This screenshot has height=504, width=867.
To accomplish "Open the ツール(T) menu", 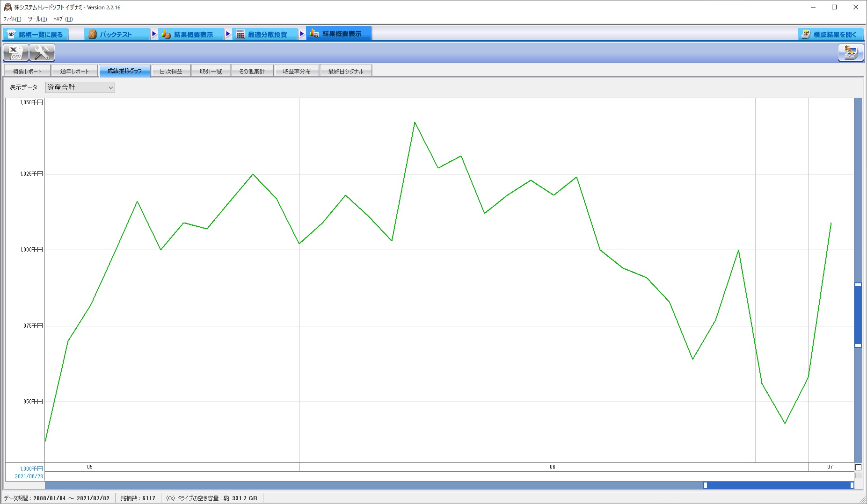I will (x=37, y=19).
